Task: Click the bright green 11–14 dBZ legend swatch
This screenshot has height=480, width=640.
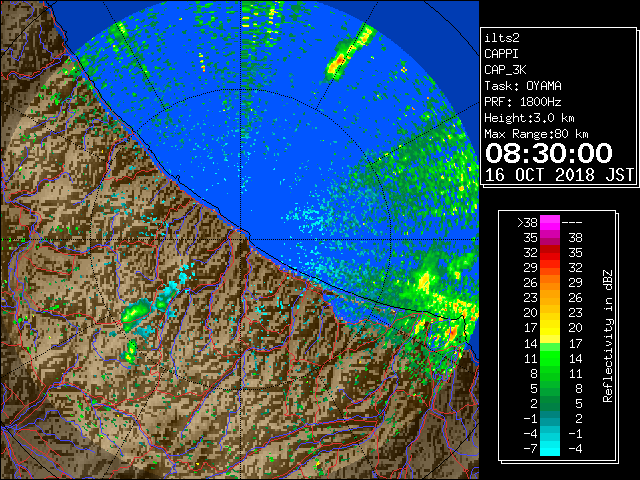Action: pyautogui.click(x=550, y=358)
